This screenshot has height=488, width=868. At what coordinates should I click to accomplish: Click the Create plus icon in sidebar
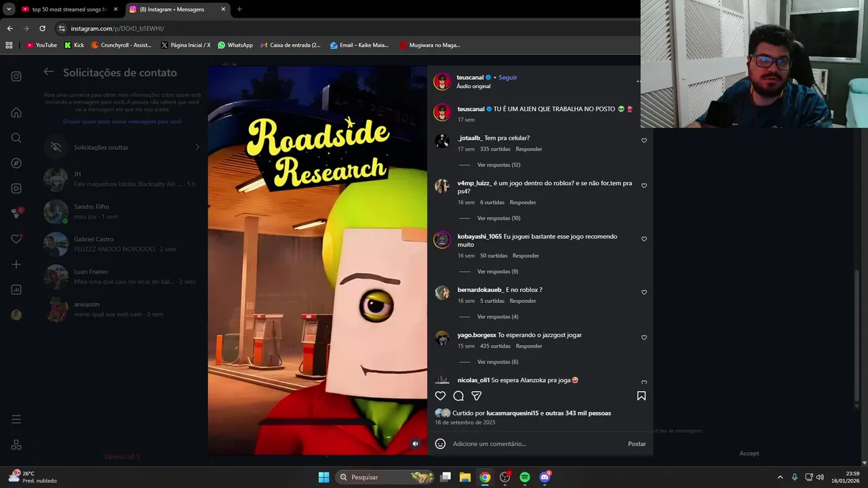pyautogui.click(x=16, y=264)
